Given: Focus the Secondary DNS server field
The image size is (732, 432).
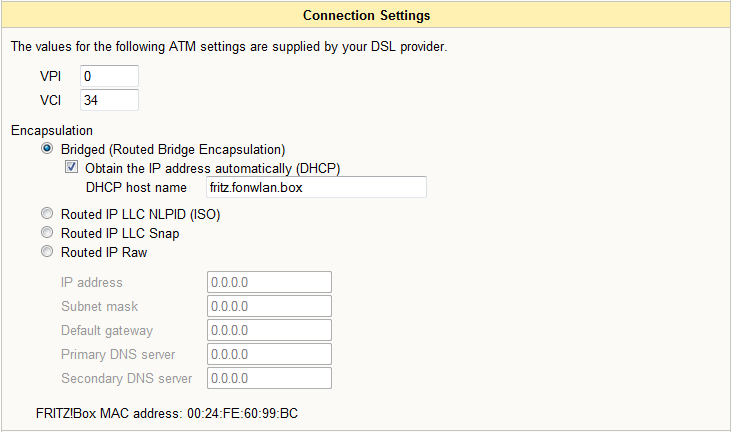Looking at the screenshot, I should [269, 378].
